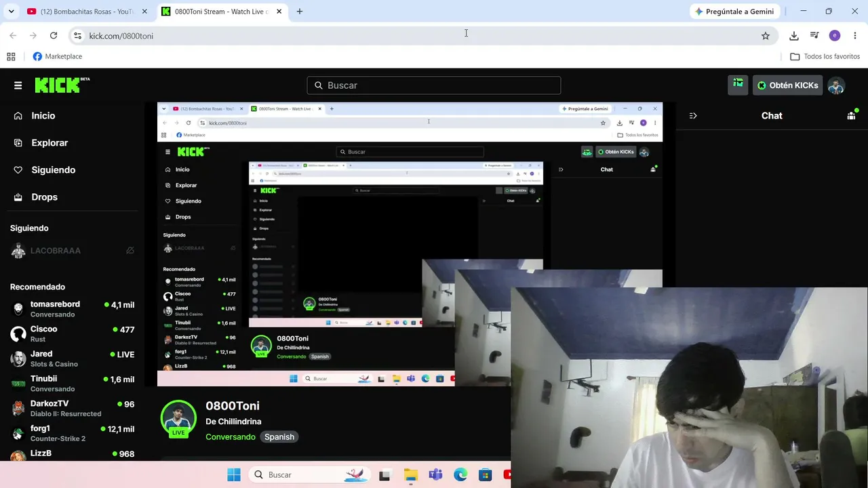
Task: Open the Windows Start menu
Action: pos(234,475)
